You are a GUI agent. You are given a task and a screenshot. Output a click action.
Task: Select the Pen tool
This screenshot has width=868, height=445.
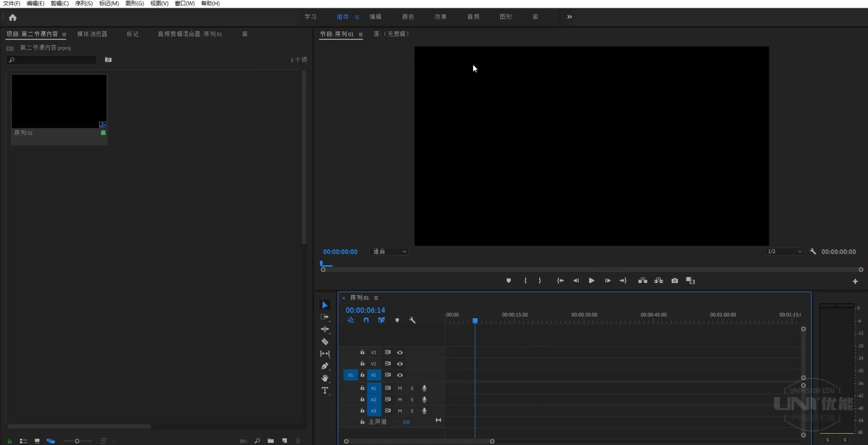[x=325, y=366]
